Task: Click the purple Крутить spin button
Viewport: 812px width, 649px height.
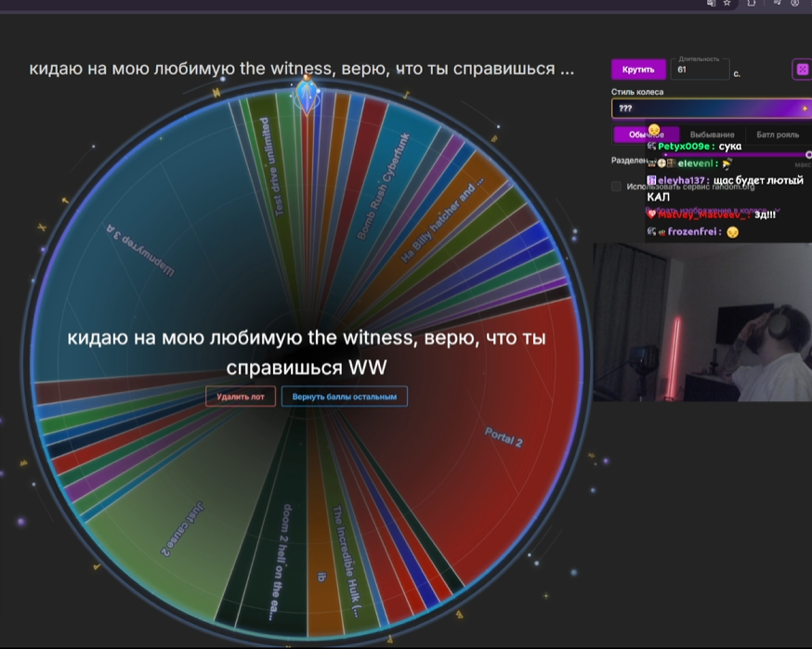Action: click(638, 70)
